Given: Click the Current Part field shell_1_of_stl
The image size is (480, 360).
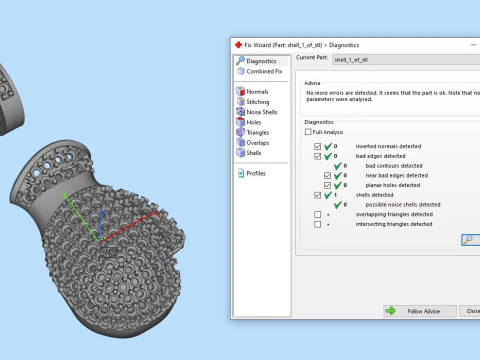Looking at the screenshot, I should (x=406, y=60).
